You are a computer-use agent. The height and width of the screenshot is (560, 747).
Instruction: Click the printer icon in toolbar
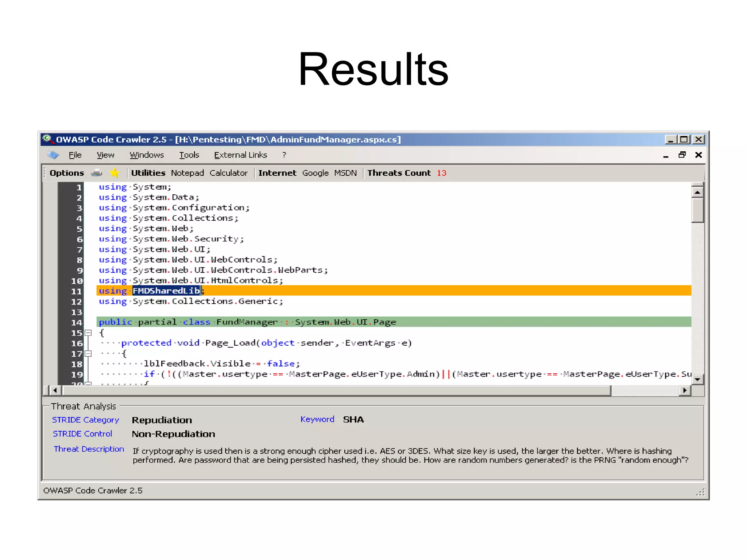coord(97,173)
